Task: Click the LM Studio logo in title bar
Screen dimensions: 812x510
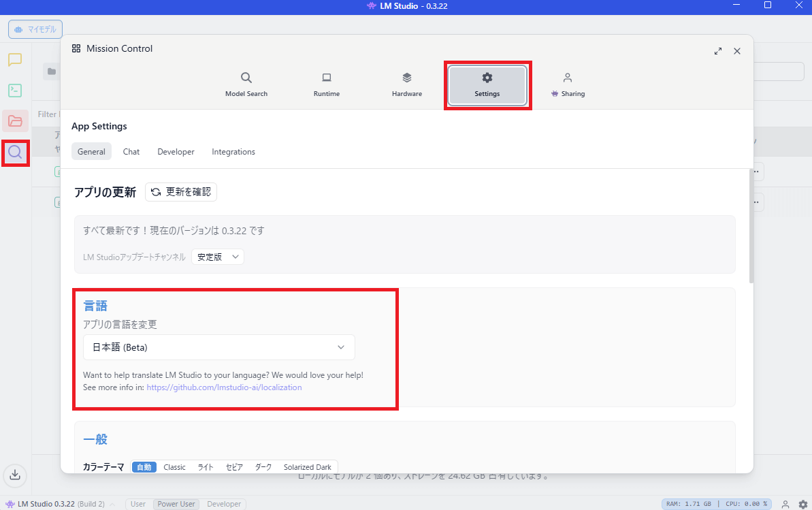Action: point(372,5)
